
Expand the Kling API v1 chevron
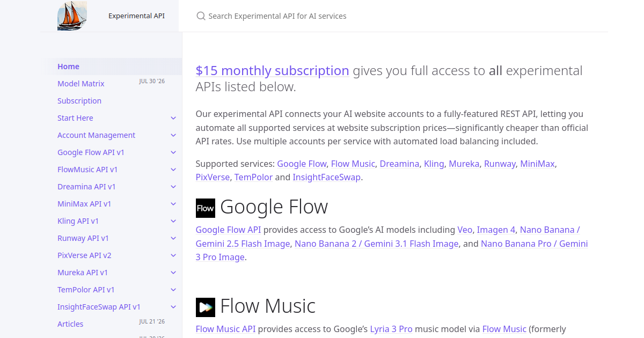(x=173, y=221)
